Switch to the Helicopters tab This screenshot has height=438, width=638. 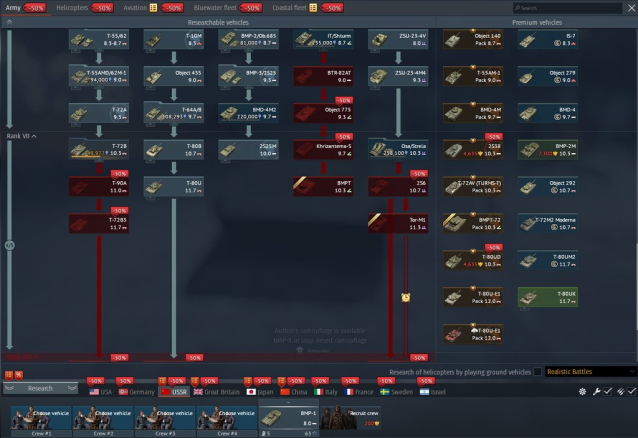71,7
